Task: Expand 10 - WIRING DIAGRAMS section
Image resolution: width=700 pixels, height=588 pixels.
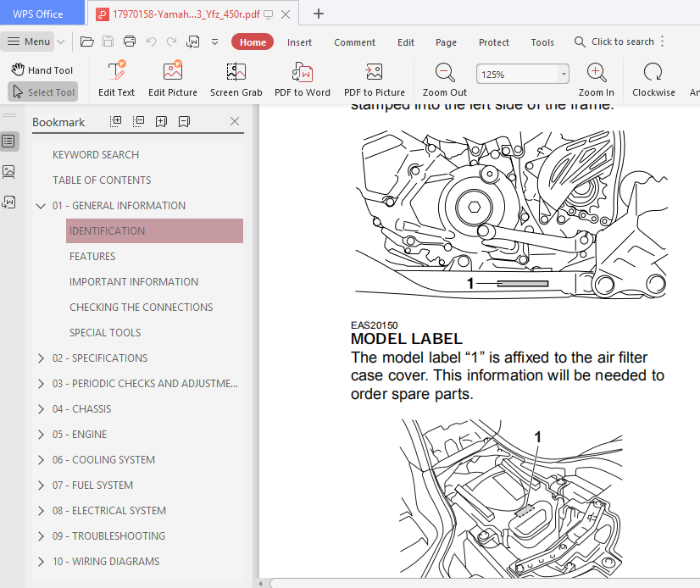Action: point(41,562)
